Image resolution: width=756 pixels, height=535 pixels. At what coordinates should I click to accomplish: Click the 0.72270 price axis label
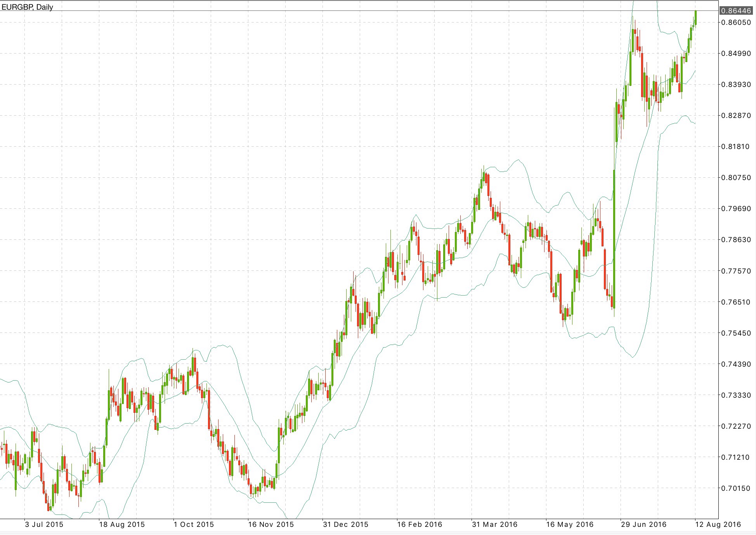[x=736, y=426]
